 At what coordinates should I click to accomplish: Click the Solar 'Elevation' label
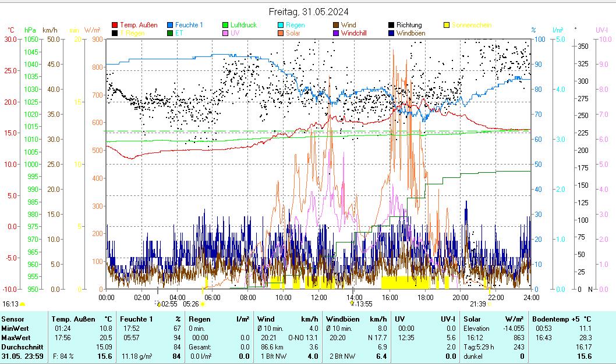tap(476, 329)
